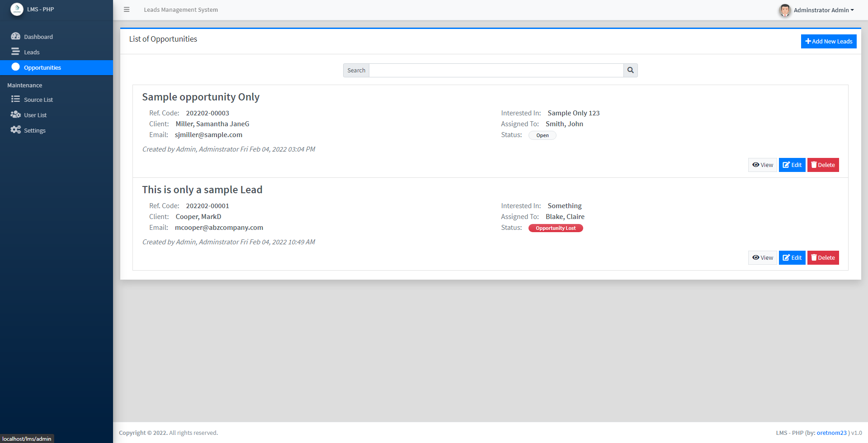Click the hamburger sidebar toggle icon
Viewport: 868px width, 443px height.
pos(127,10)
